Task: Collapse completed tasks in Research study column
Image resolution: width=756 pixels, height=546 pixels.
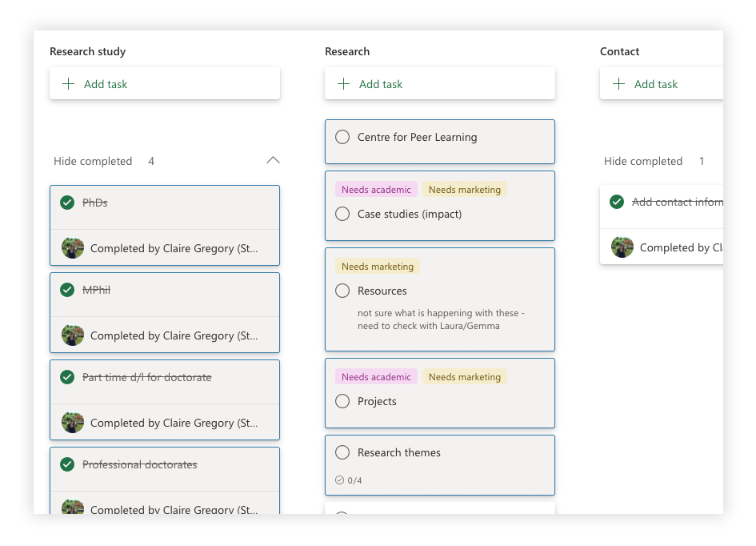Action: (x=273, y=160)
